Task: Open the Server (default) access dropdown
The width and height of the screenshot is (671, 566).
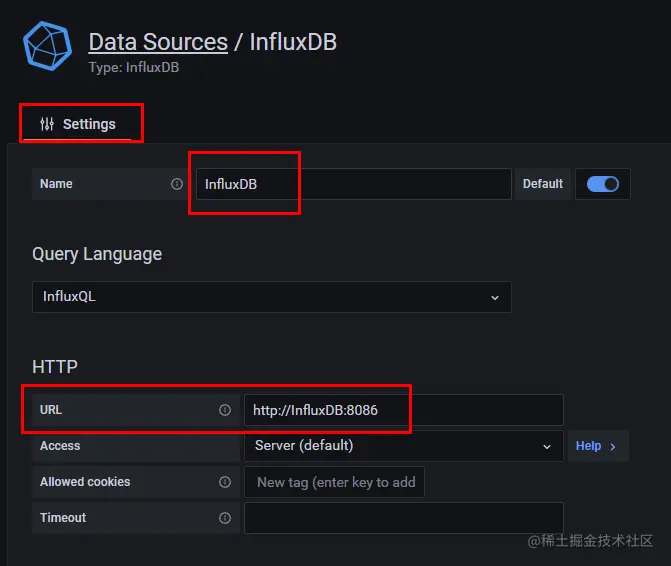Action: tap(404, 446)
